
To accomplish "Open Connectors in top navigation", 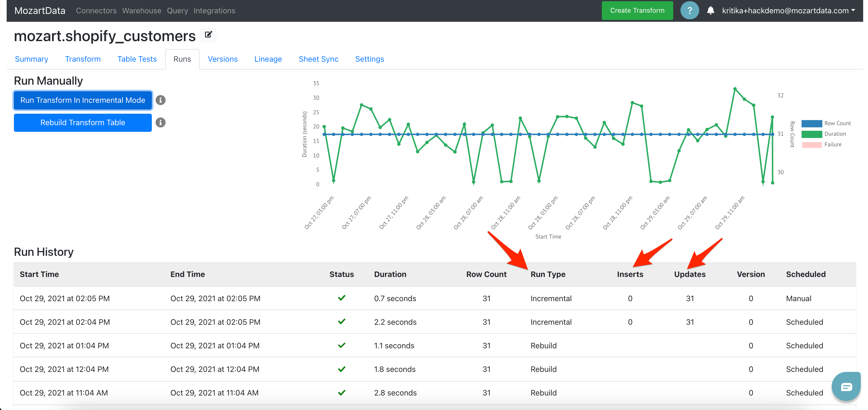I will tap(96, 11).
